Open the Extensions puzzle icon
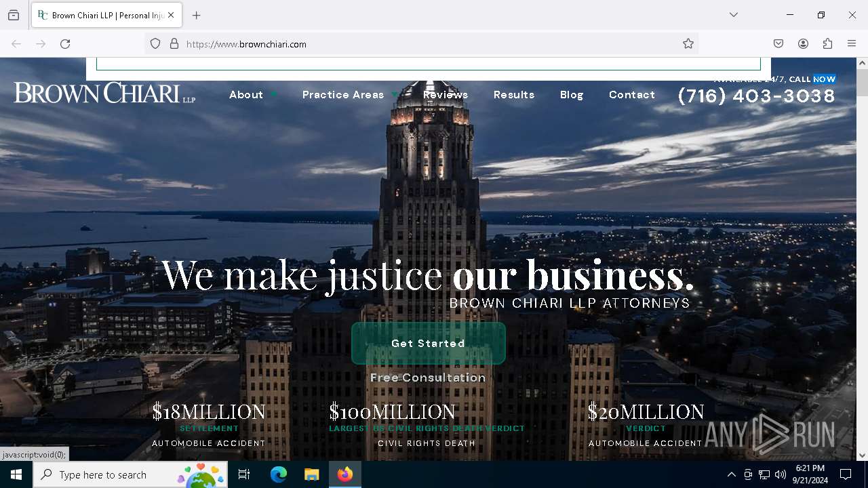Image resolution: width=868 pixels, height=488 pixels. click(827, 44)
